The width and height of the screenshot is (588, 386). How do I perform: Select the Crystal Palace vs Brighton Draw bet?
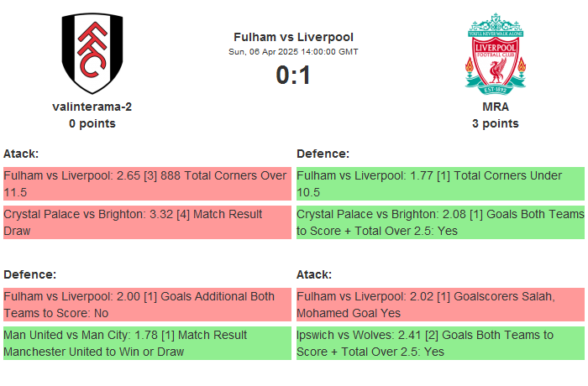pyautogui.click(x=146, y=222)
